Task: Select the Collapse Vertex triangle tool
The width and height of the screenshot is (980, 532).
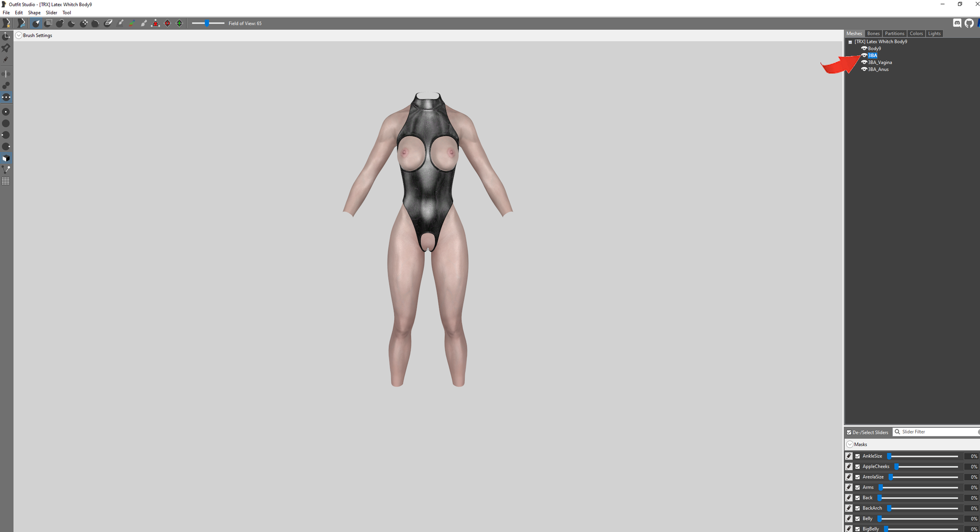Action: point(156,23)
